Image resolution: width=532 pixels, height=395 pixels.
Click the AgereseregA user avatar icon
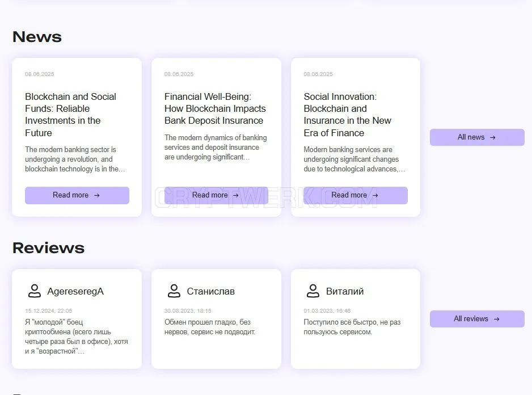pos(34,291)
